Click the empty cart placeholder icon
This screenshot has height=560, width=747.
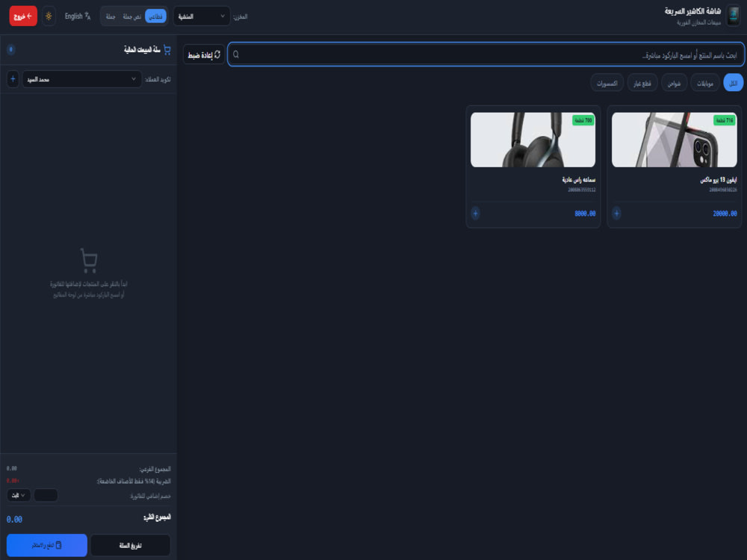(89, 261)
